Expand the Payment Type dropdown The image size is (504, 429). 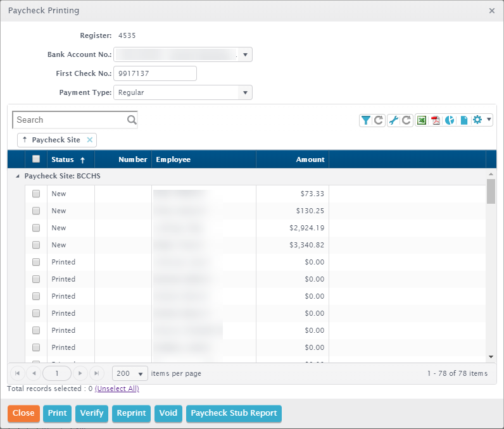[x=245, y=92]
